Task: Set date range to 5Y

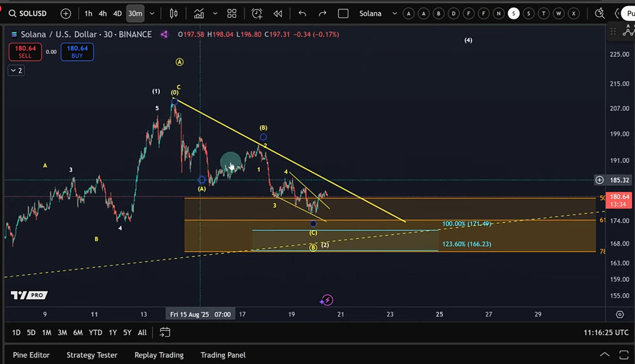Action: tap(127, 333)
